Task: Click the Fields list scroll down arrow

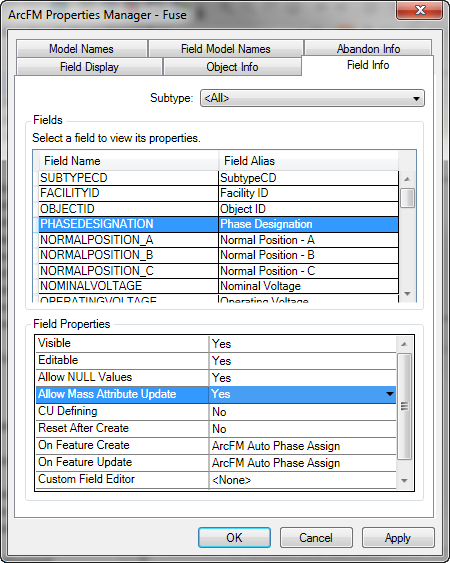Action: click(x=407, y=294)
